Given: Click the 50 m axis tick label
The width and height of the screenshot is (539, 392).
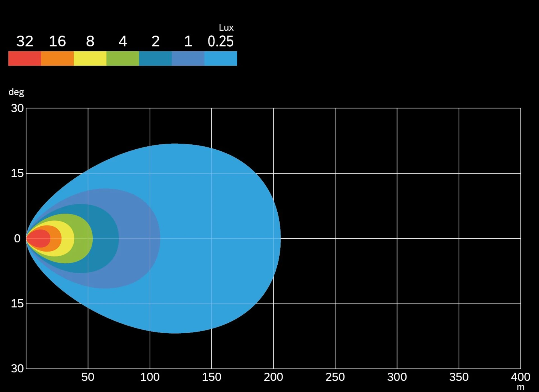Looking at the screenshot, I should 88,377.
